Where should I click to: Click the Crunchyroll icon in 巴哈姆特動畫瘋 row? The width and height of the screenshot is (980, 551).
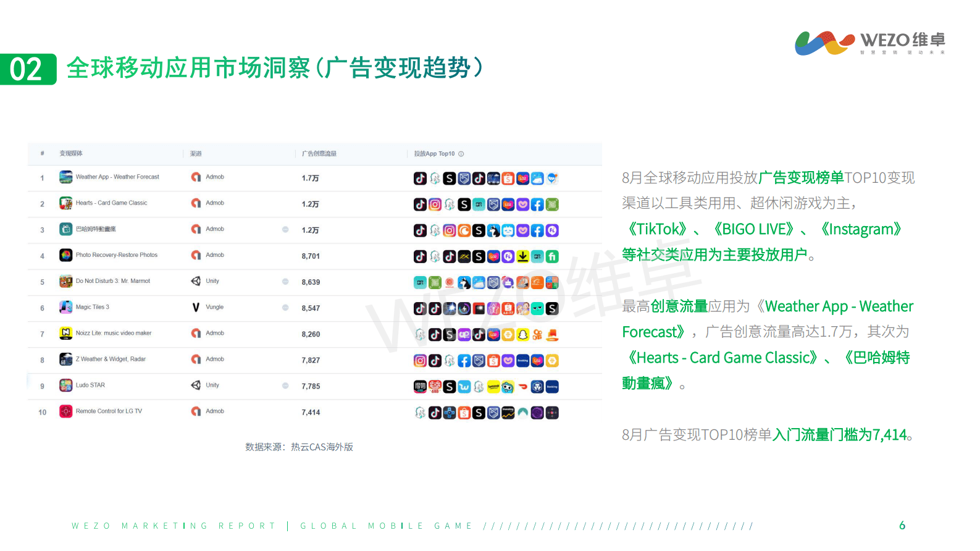pyautogui.click(x=464, y=230)
